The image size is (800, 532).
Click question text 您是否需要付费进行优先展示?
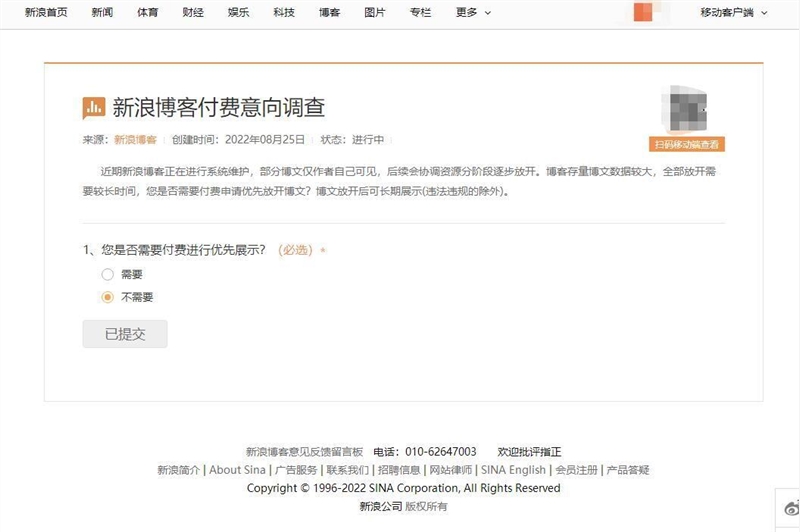184,250
